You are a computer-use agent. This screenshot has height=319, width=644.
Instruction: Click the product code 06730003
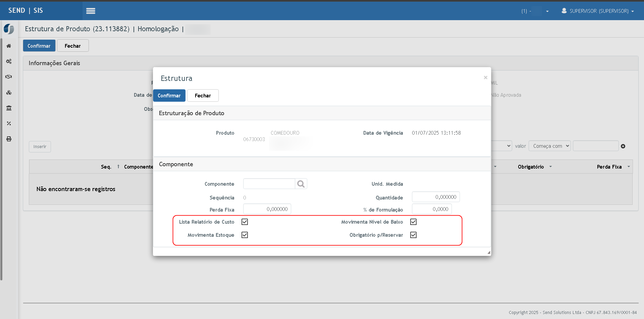coord(254,139)
